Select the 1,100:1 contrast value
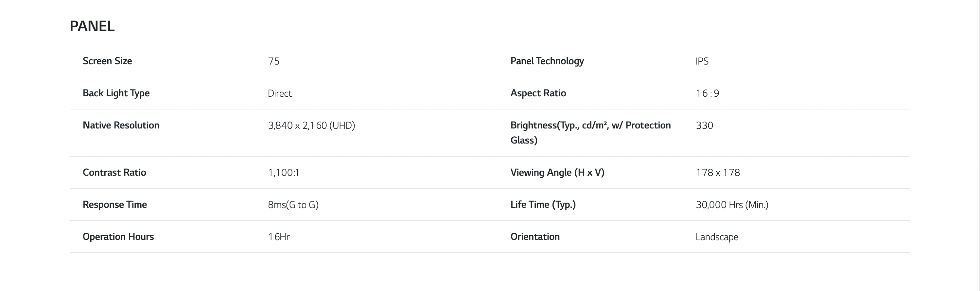The height and width of the screenshot is (291, 980). [x=283, y=173]
